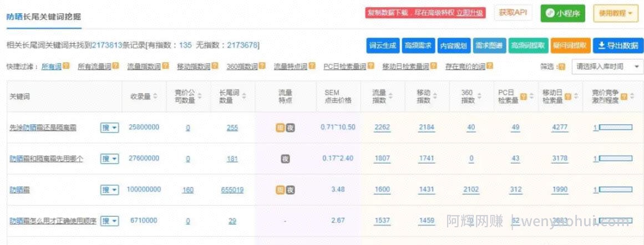This screenshot has height=245, width=644.
Task: Sort table by 长尾词数量 column arrows
Action: click(x=244, y=96)
